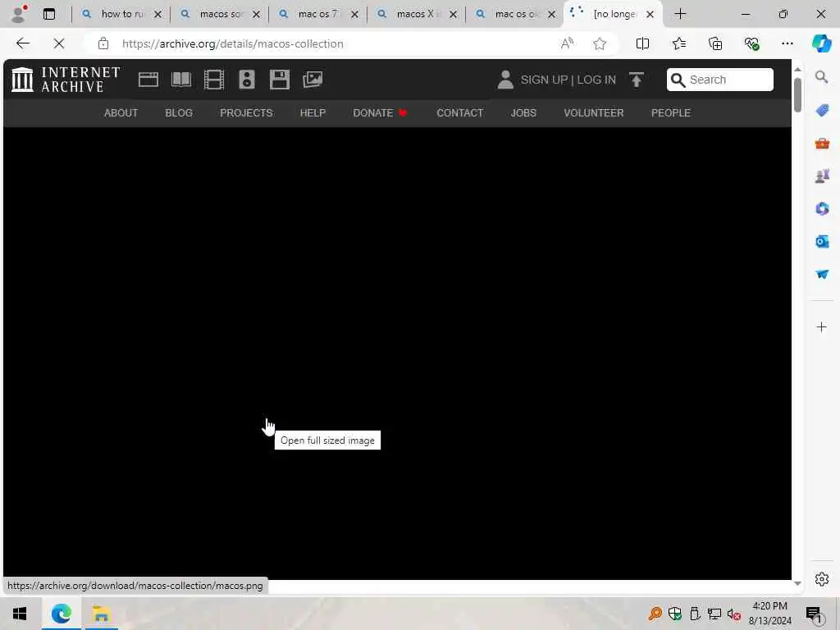Open the PEOPLE link
The width and height of the screenshot is (840, 630).
pyautogui.click(x=671, y=113)
